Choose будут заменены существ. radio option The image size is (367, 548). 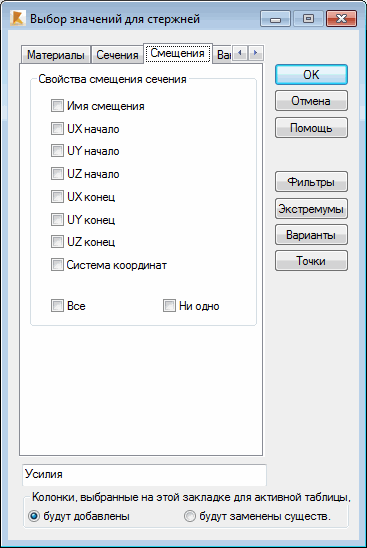(190, 516)
